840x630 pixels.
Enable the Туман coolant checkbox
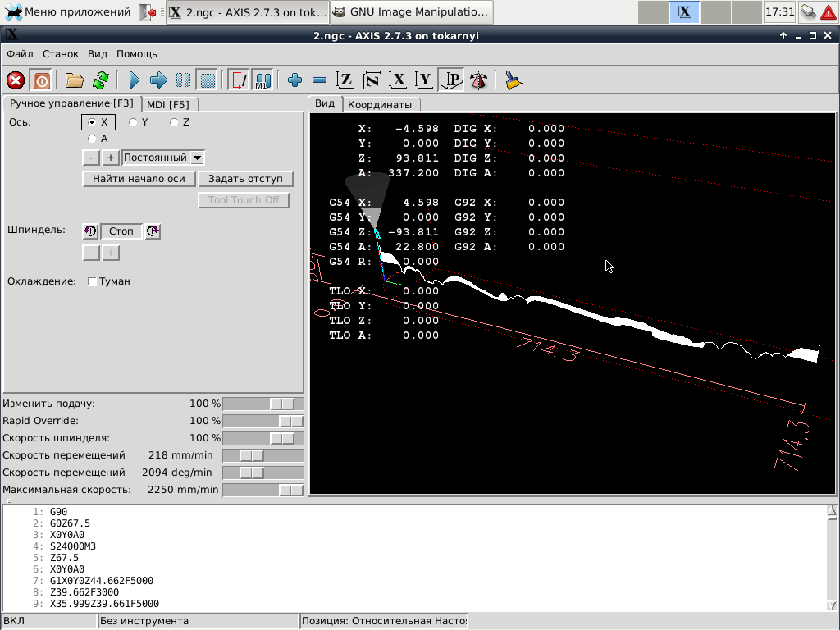coord(93,281)
